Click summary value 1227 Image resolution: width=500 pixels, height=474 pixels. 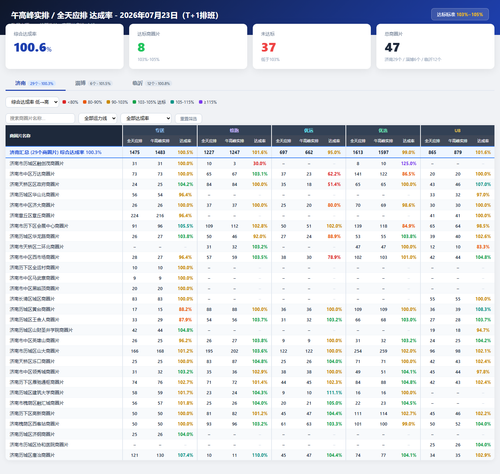[x=209, y=152]
